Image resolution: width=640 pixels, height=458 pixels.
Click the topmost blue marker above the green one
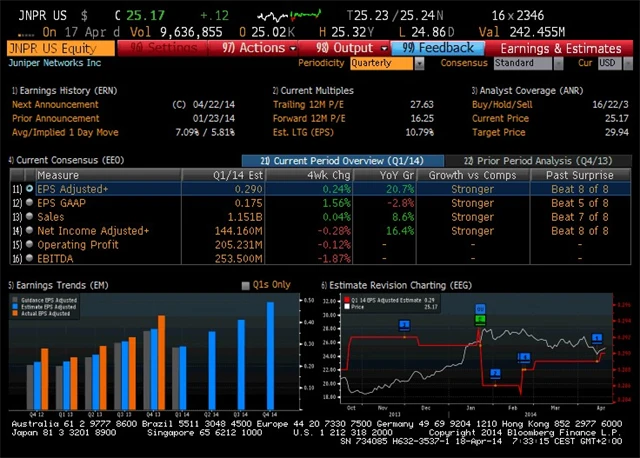(480, 309)
